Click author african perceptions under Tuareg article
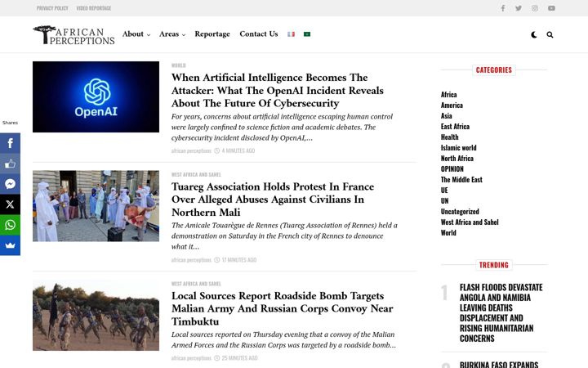 click(191, 260)
